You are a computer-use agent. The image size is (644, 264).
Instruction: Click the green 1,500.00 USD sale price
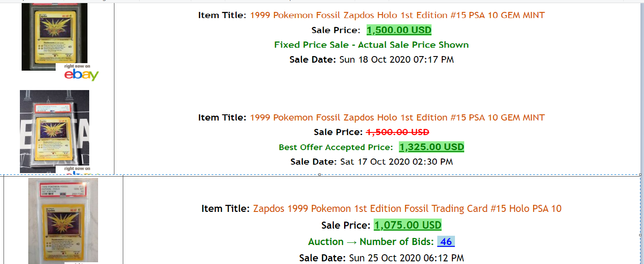[399, 30]
